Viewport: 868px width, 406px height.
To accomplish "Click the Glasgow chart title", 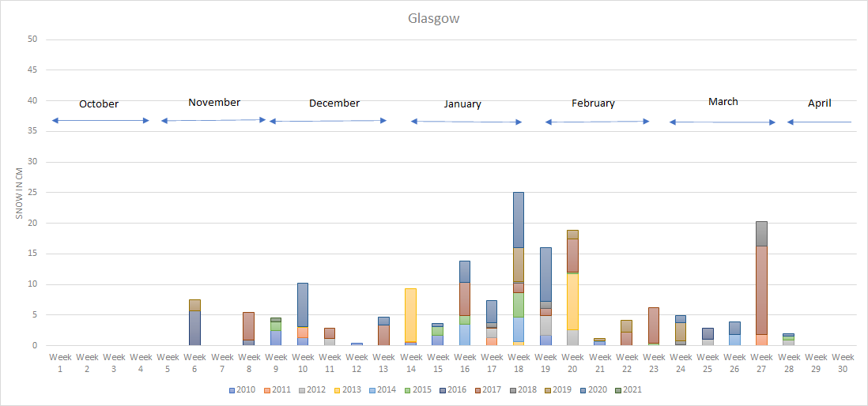I will pyautogui.click(x=433, y=18).
